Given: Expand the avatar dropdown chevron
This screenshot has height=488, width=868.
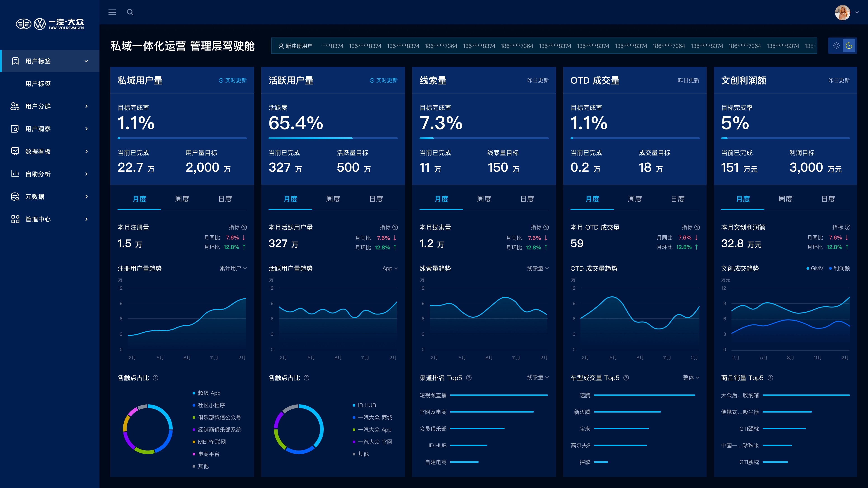Looking at the screenshot, I should coord(857,12).
